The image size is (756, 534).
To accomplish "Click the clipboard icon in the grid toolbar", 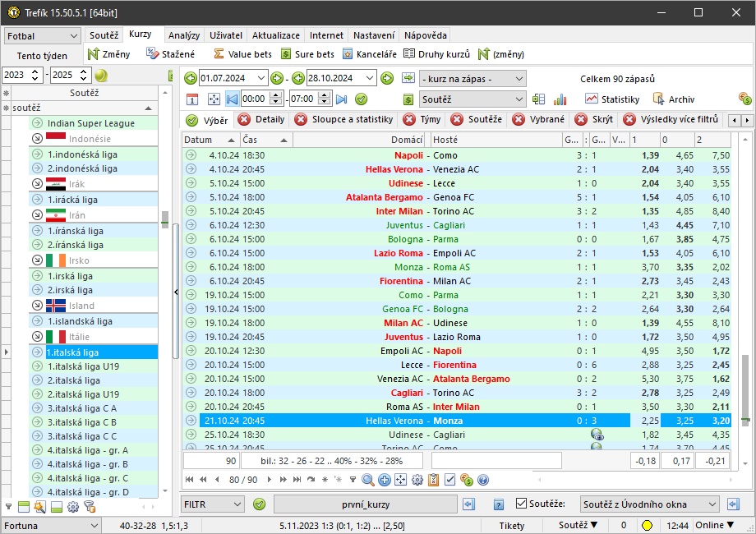I will pyautogui.click(x=433, y=480).
